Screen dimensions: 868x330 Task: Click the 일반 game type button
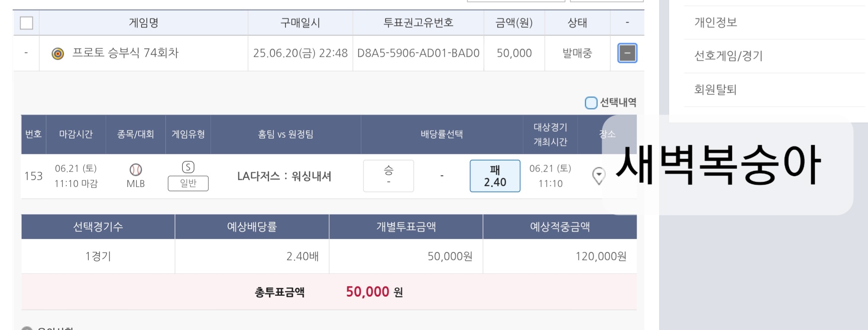pos(188,183)
